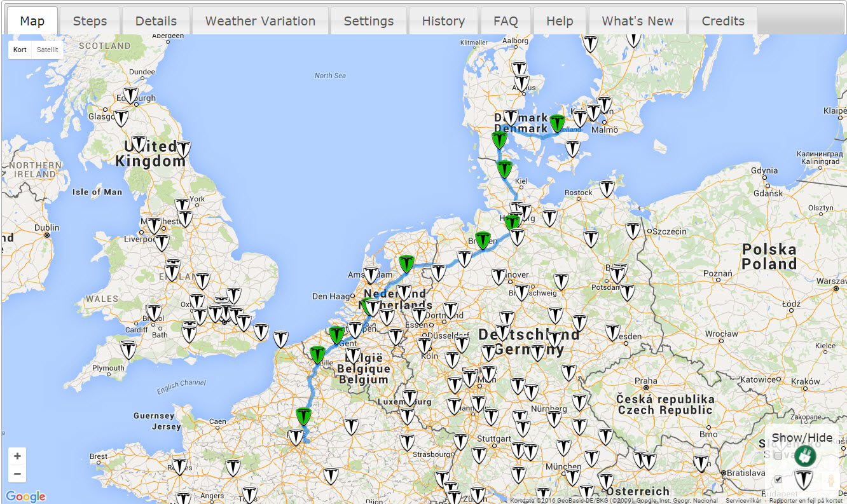Open the What's New tab

click(x=638, y=21)
